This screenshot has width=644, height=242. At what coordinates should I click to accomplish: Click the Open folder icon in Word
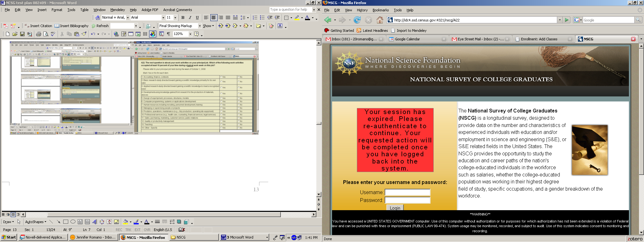pyautogui.click(x=15, y=34)
